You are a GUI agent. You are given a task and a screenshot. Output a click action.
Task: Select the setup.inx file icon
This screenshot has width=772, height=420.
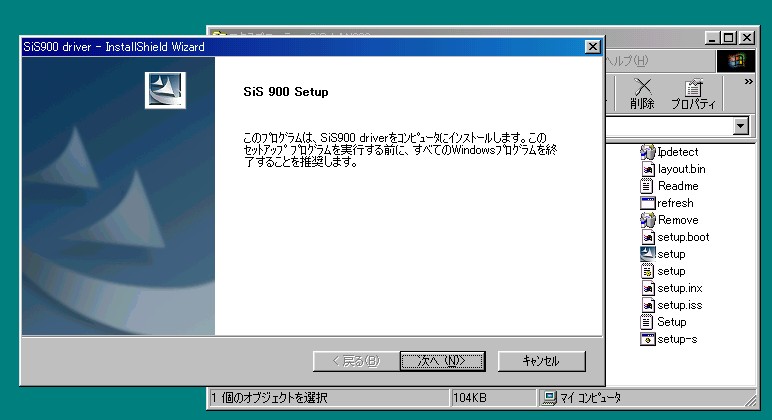tap(647, 288)
